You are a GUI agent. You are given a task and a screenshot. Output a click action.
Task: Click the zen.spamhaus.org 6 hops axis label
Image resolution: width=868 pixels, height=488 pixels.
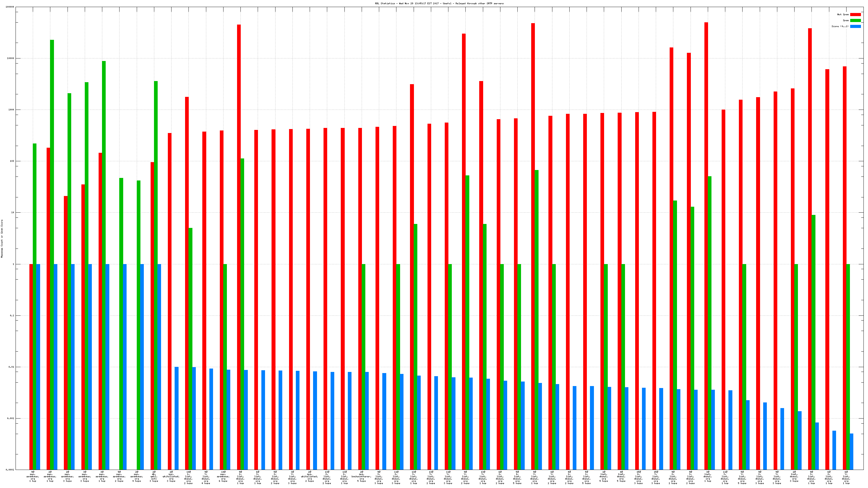click(223, 476)
